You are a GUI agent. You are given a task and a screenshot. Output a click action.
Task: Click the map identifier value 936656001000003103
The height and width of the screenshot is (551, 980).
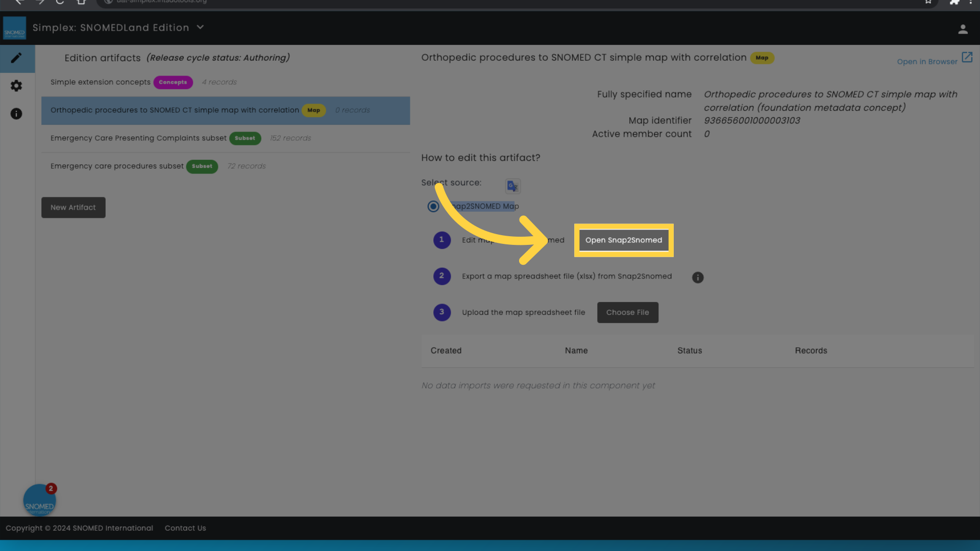pyautogui.click(x=752, y=121)
